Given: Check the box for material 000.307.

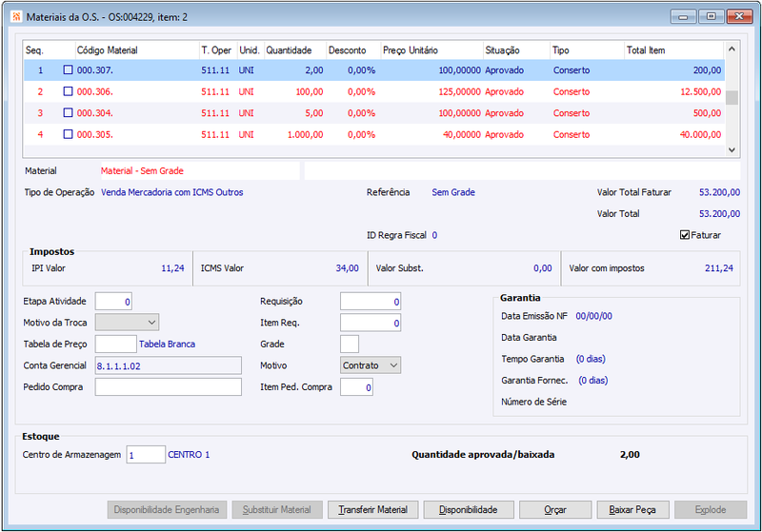Looking at the screenshot, I should click(x=68, y=70).
